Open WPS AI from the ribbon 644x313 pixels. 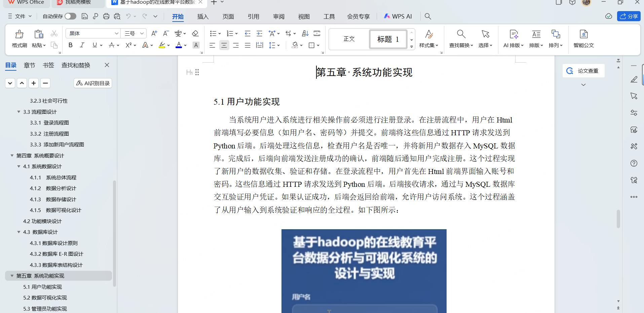point(397,16)
